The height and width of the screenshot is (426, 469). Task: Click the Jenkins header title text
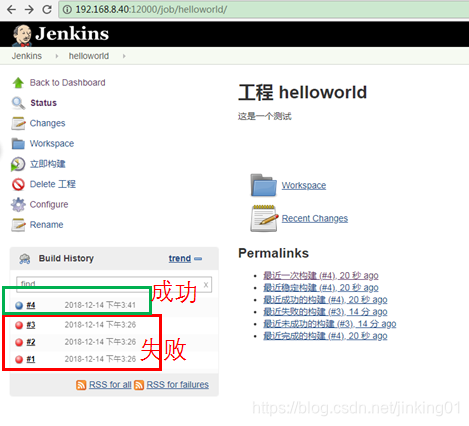tap(72, 34)
